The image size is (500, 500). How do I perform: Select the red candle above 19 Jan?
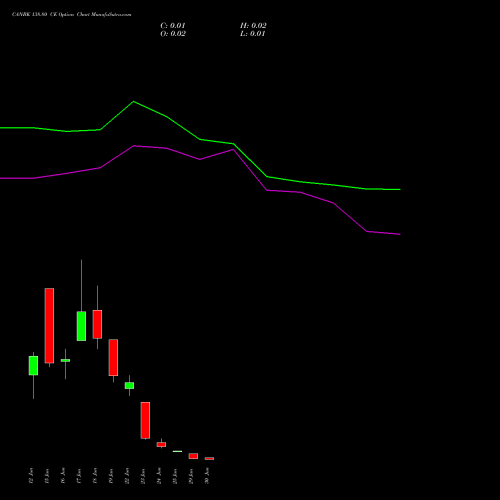[x=113, y=358]
